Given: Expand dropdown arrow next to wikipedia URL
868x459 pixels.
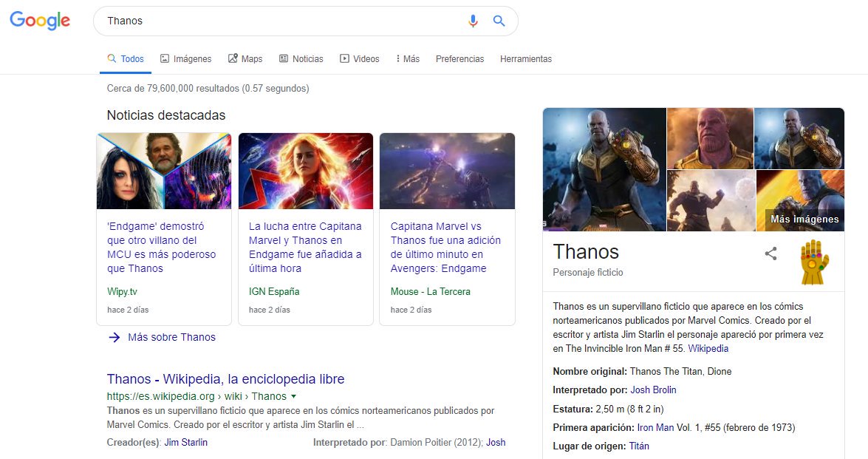Looking at the screenshot, I should tap(293, 396).
